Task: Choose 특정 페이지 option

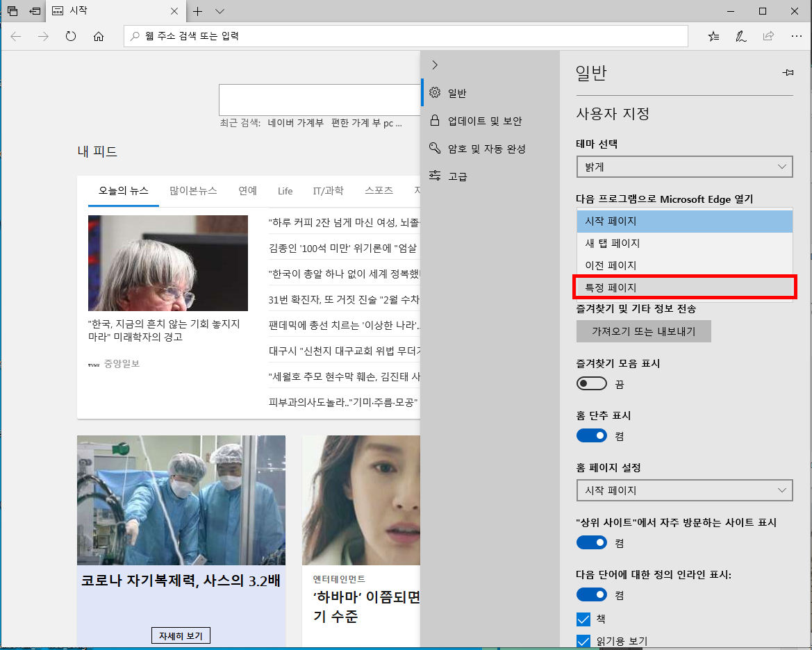Action: 685,287
